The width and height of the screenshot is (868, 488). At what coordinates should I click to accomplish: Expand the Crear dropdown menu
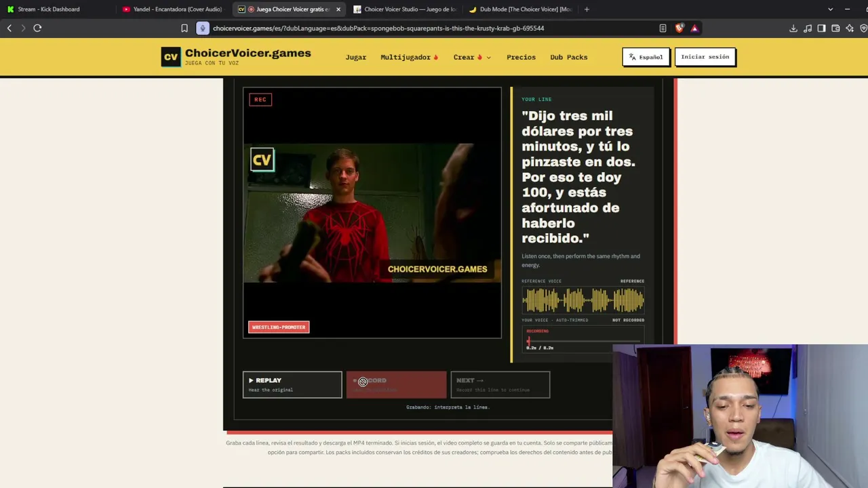472,57
